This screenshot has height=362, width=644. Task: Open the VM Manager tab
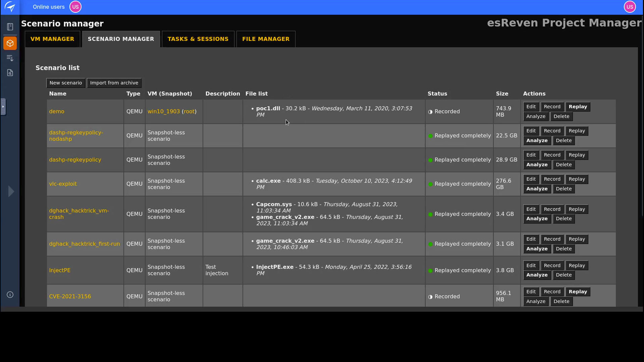(52, 39)
